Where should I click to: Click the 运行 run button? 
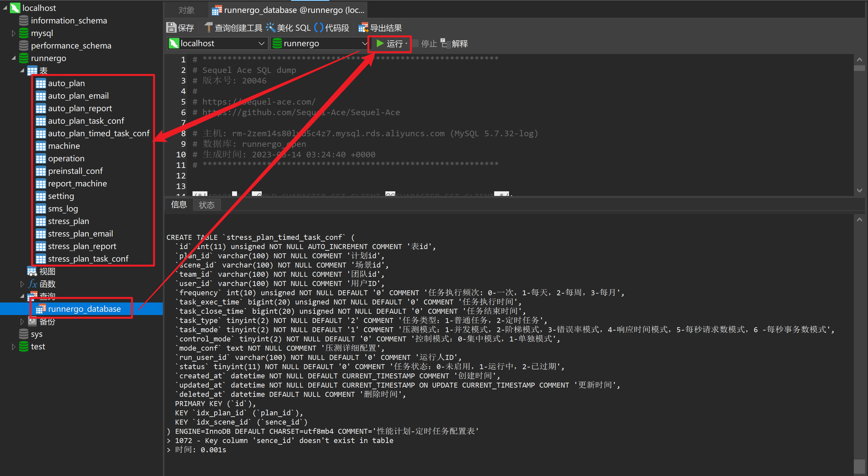click(390, 44)
